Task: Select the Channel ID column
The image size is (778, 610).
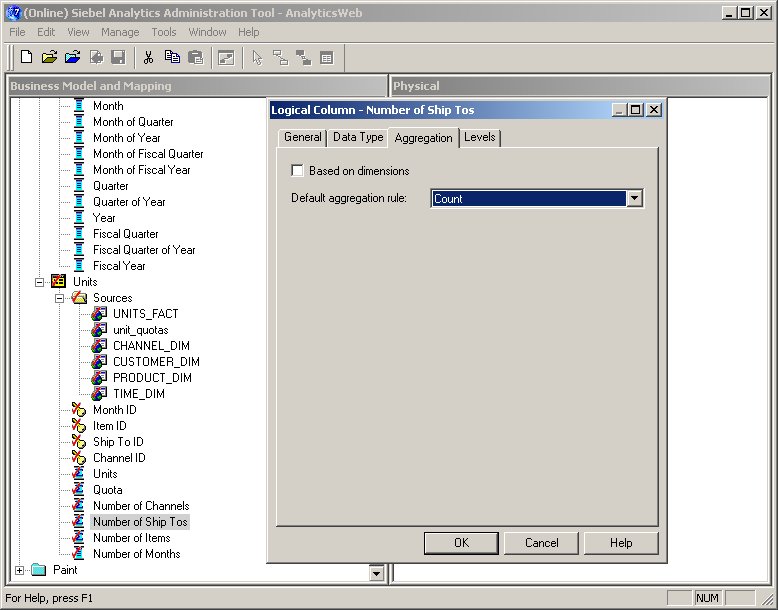Action: (x=119, y=458)
